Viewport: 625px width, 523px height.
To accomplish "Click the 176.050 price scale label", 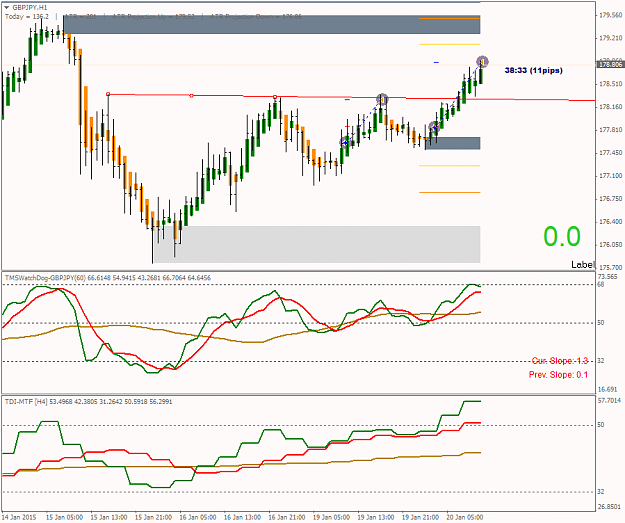I will (x=611, y=245).
